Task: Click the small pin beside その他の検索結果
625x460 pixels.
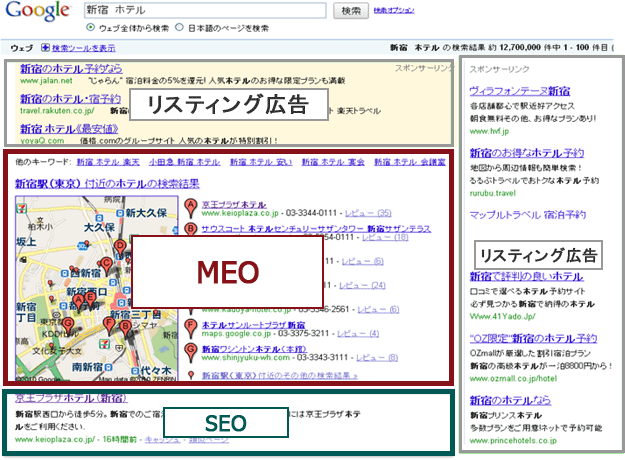Action: pyautogui.click(x=191, y=375)
